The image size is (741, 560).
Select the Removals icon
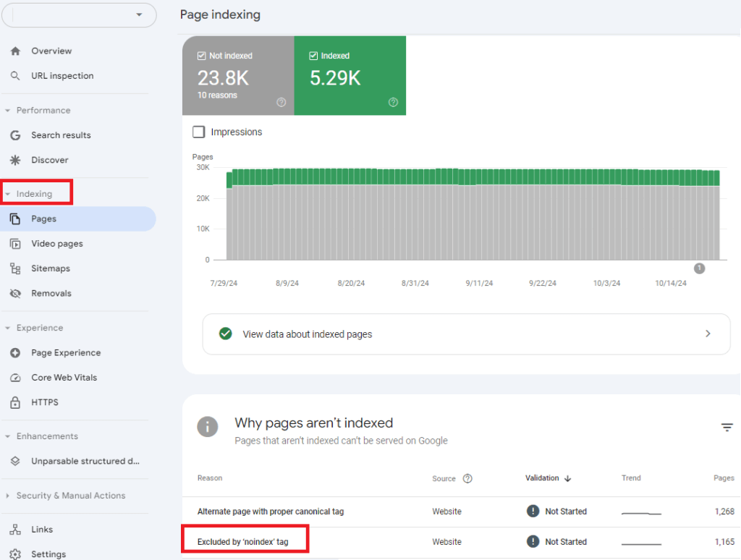click(x=14, y=293)
